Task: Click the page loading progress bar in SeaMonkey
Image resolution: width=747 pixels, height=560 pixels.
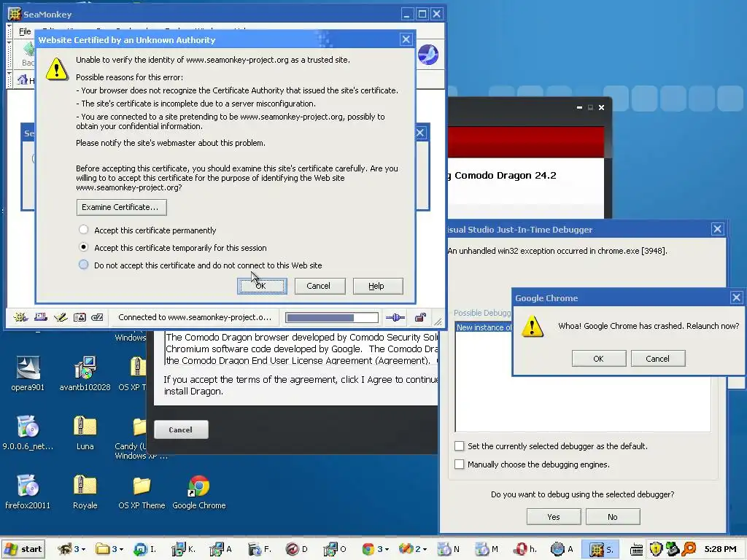Action: point(332,318)
